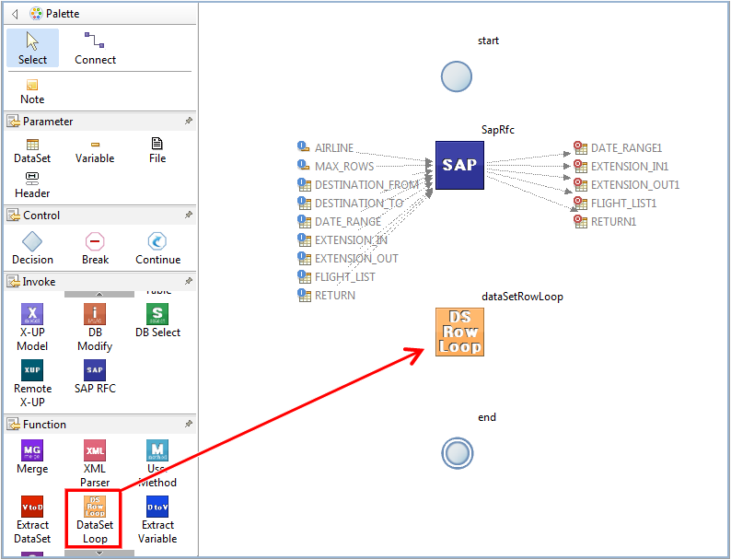Click the dataSetRowLoop node label
Viewport: 731px width, 560px height.
coord(522,297)
